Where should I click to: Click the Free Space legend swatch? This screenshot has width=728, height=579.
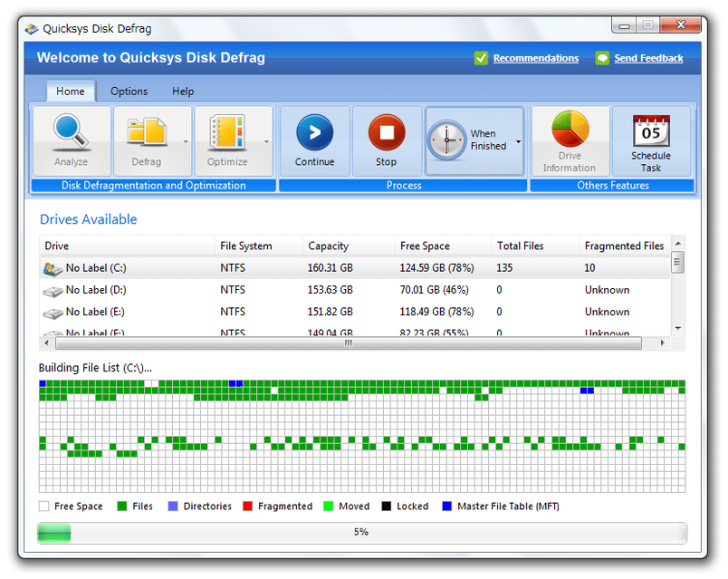point(44,506)
